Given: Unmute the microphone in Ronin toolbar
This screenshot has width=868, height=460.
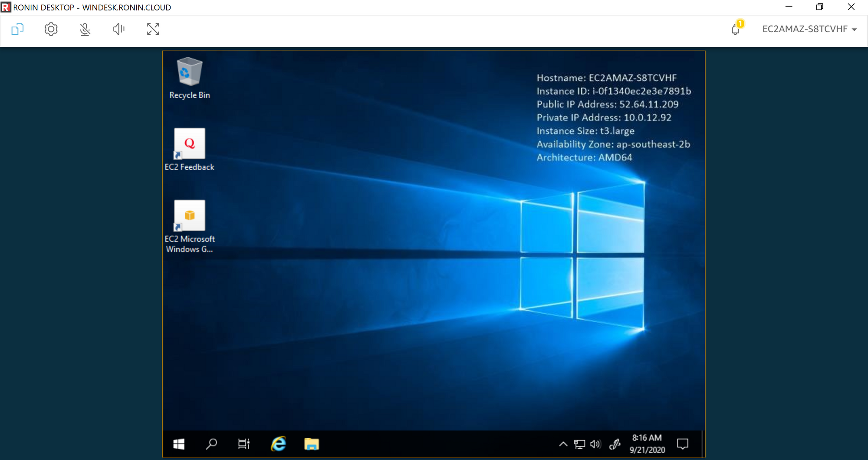Looking at the screenshot, I should [x=85, y=29].
